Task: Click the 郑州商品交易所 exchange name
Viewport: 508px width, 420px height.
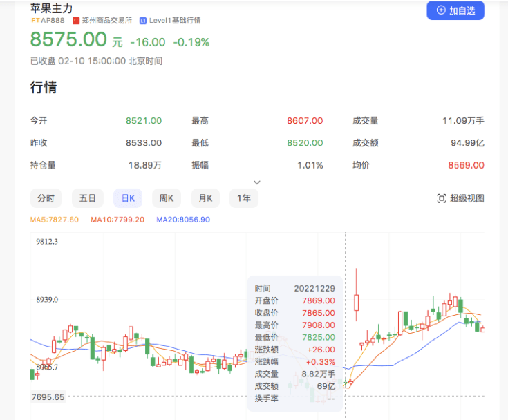Action: [x=107, y=21]
